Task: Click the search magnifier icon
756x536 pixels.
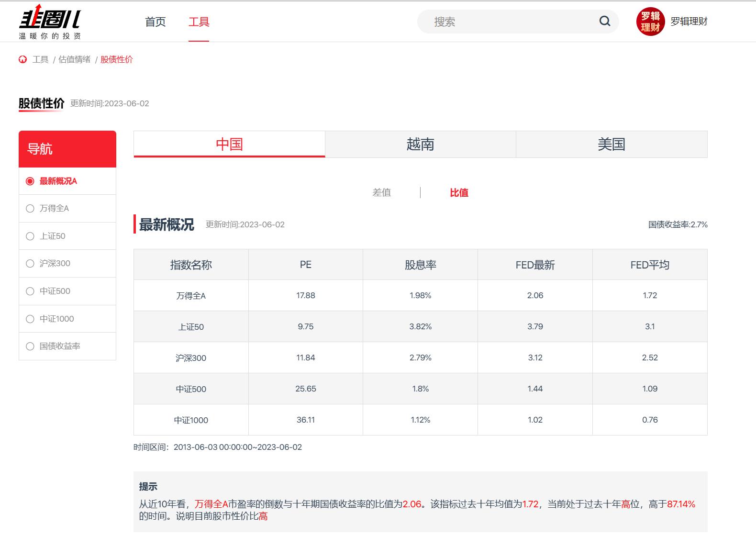Action: coord(605,21)
